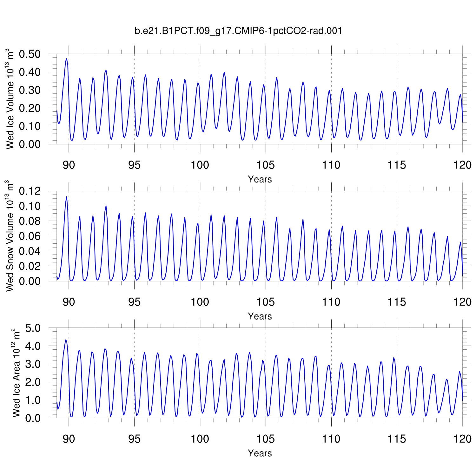Select year 105 tick label under snow volume plot
The image size is (476, 476).
point(265,302)
